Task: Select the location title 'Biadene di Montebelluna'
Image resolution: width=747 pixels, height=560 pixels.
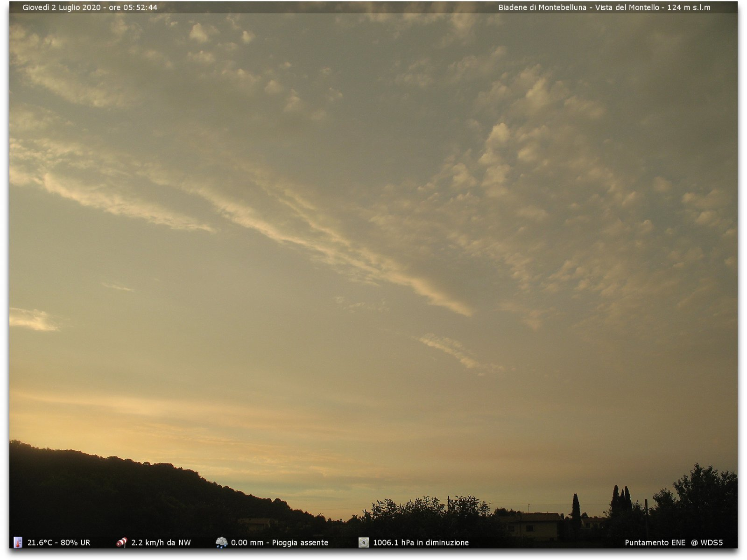Action: [542, 7]
